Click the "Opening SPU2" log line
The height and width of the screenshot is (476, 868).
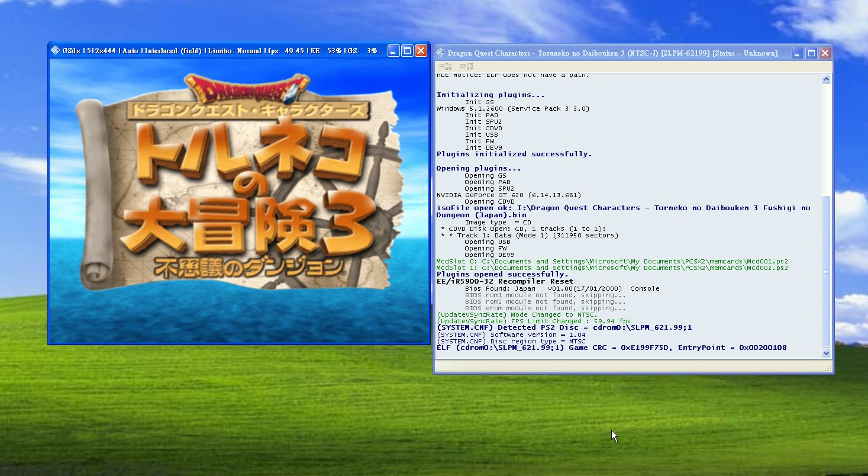tap(491, 189)
